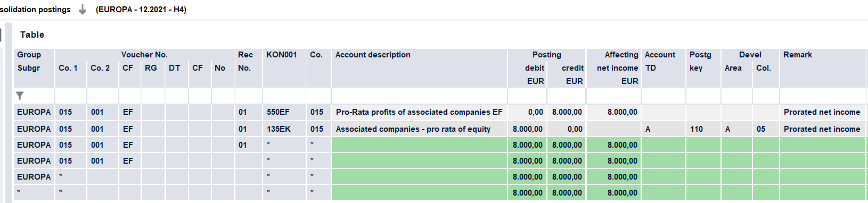The image size is (868, 203).
Task: Click the green total row with Rec No. 01
Action: 439,145
